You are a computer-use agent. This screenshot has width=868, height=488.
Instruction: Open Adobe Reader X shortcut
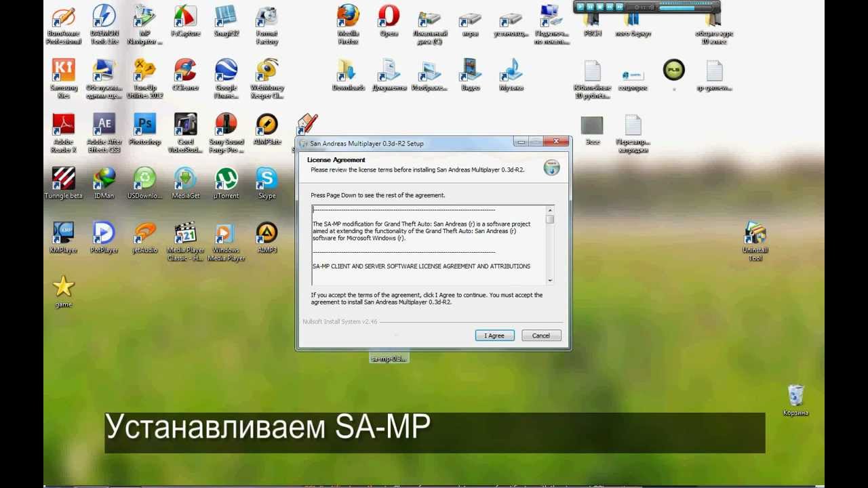click(x=63, y=132)
